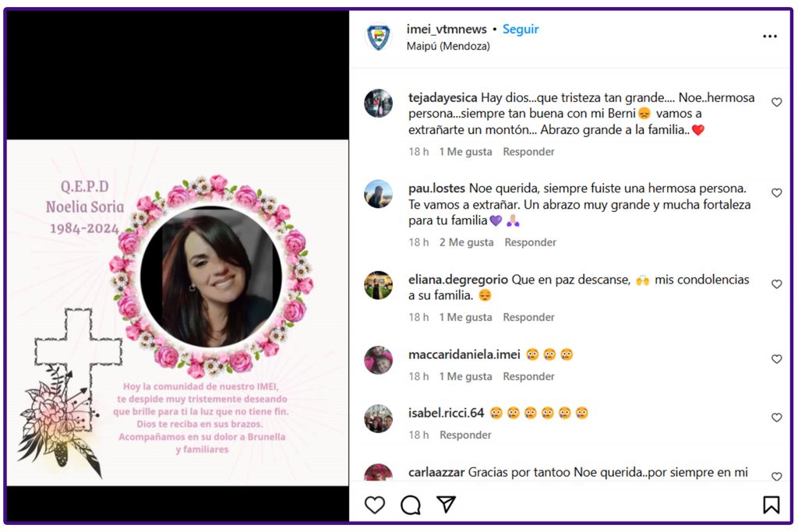
Task: Like the isabel.ricci.64 emoji comment
Action: point(777,417)
